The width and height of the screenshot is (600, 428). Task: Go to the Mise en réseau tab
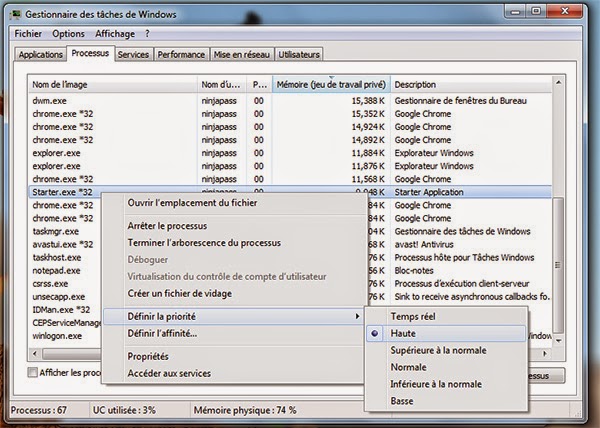point(242,55)
